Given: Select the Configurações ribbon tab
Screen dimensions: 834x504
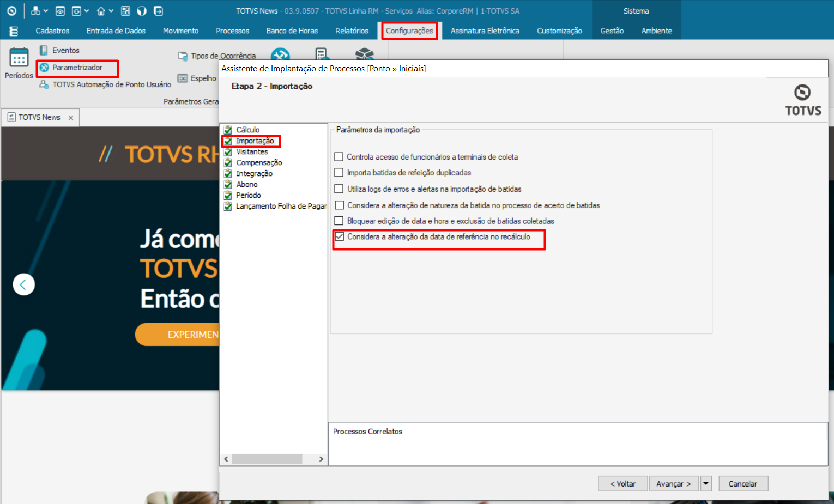Looking at the screenshot, I should click(x=409, y=31).
